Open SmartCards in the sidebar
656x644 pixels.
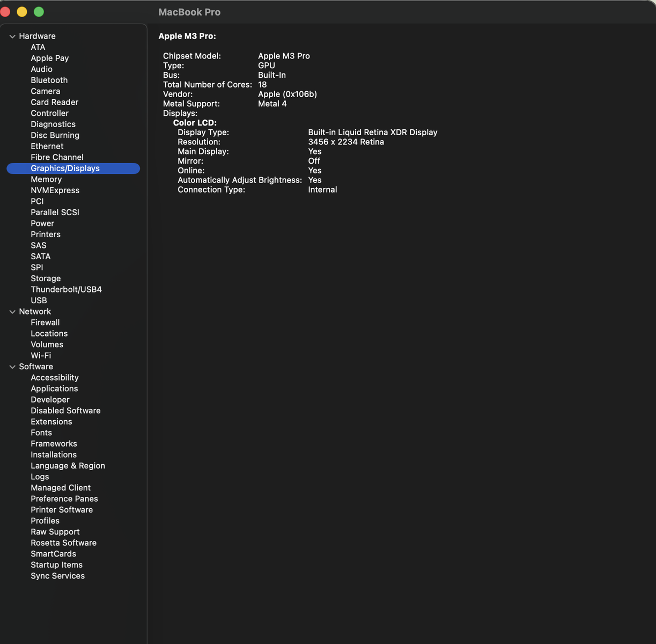tap(54, 554)
